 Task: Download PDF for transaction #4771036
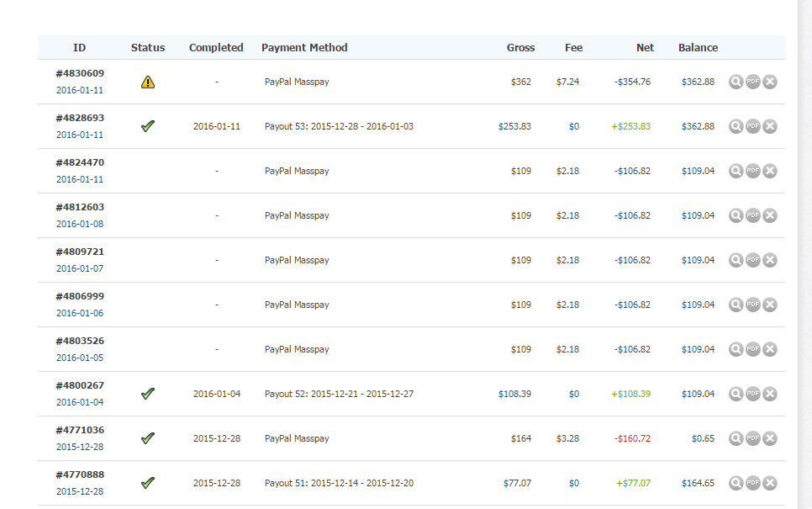(x=753, y=438)
